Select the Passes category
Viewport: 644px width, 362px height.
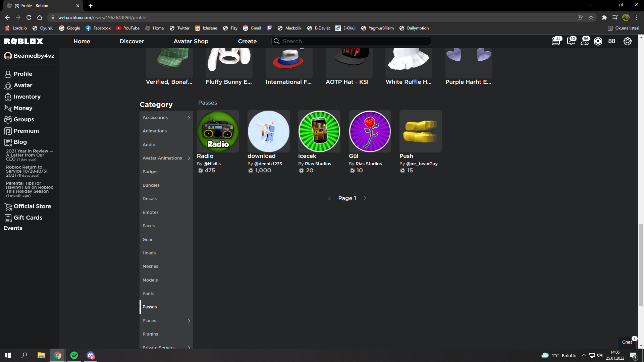[166, 307]
